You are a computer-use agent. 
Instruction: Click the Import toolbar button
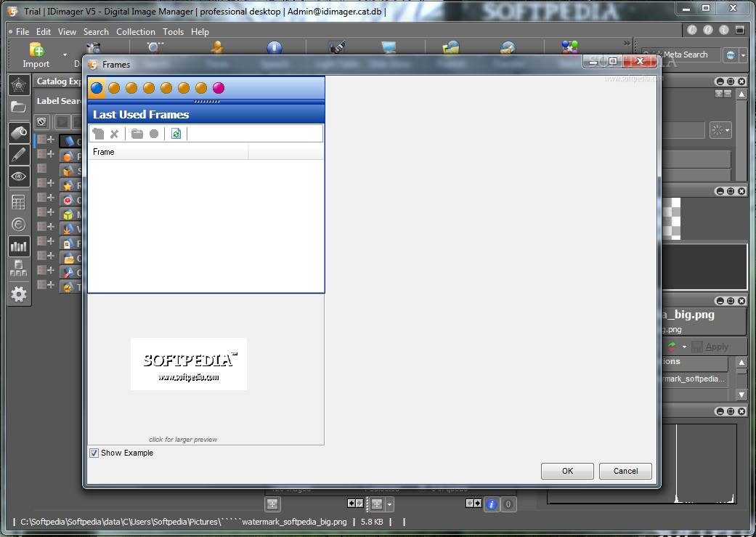coord(36,55)
